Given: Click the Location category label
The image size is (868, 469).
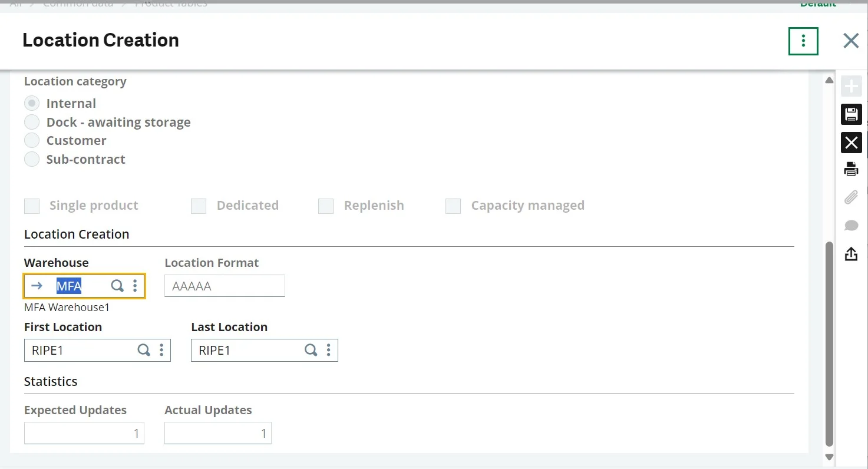Looking at the screenshot, I should [75, 82].
